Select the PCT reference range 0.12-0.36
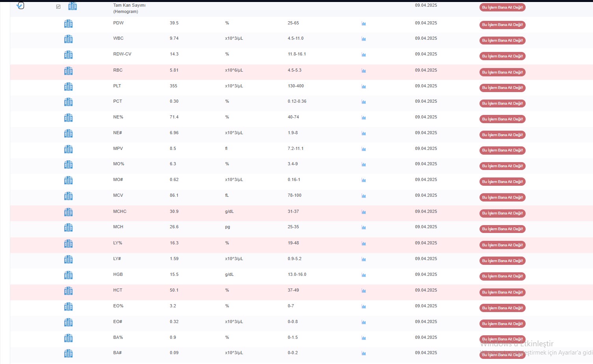This screenshot has height=364, width=593. tap(297, 101)
